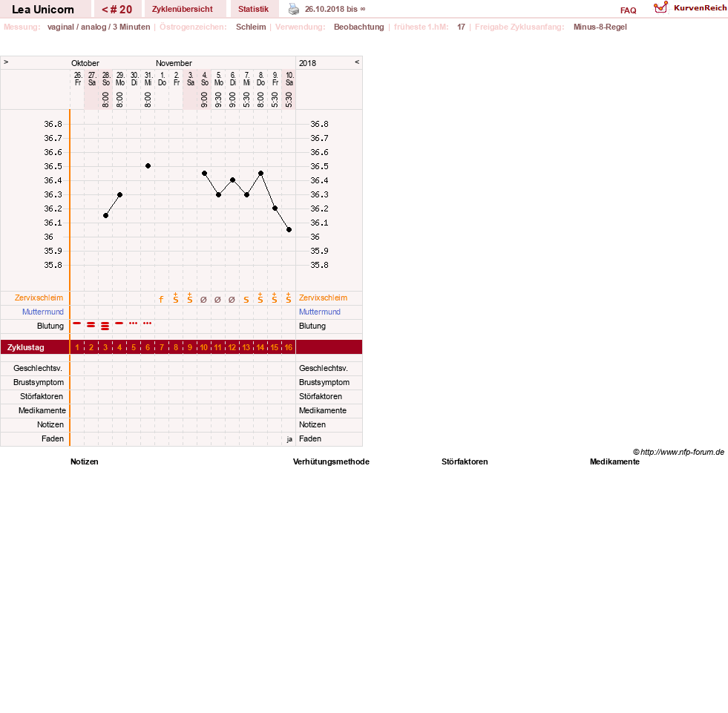Open the FAQ link
Screen dimensions: 728x713
(628, 10)
